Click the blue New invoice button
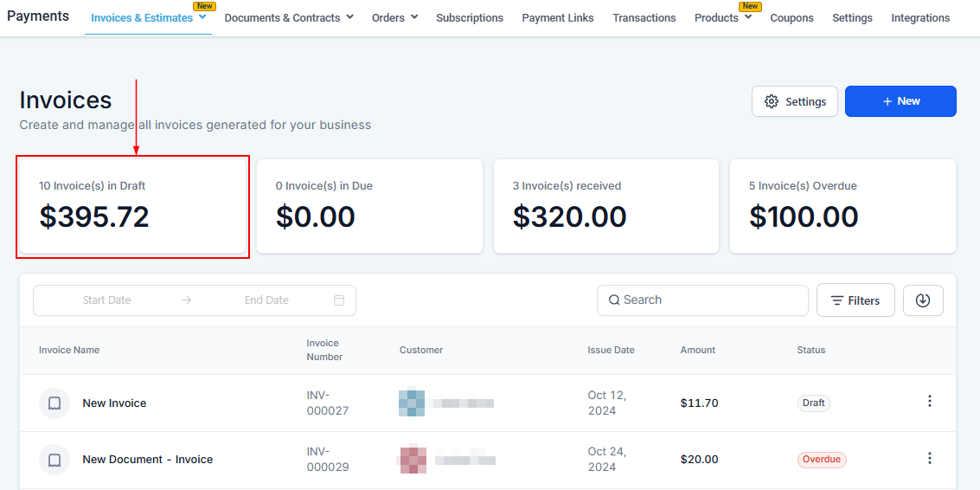Image resolution: width=980 pixels, height=490 pixels. tap(900, 101)
